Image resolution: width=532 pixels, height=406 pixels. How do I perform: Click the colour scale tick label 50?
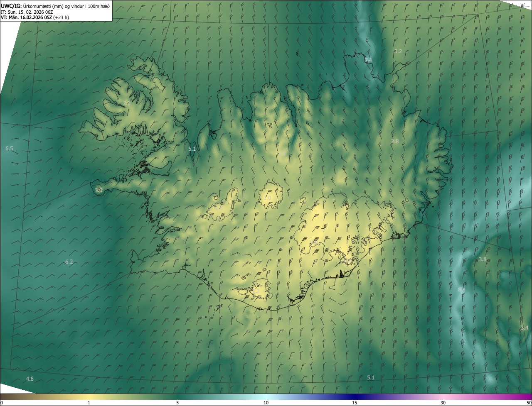point(529,403)
